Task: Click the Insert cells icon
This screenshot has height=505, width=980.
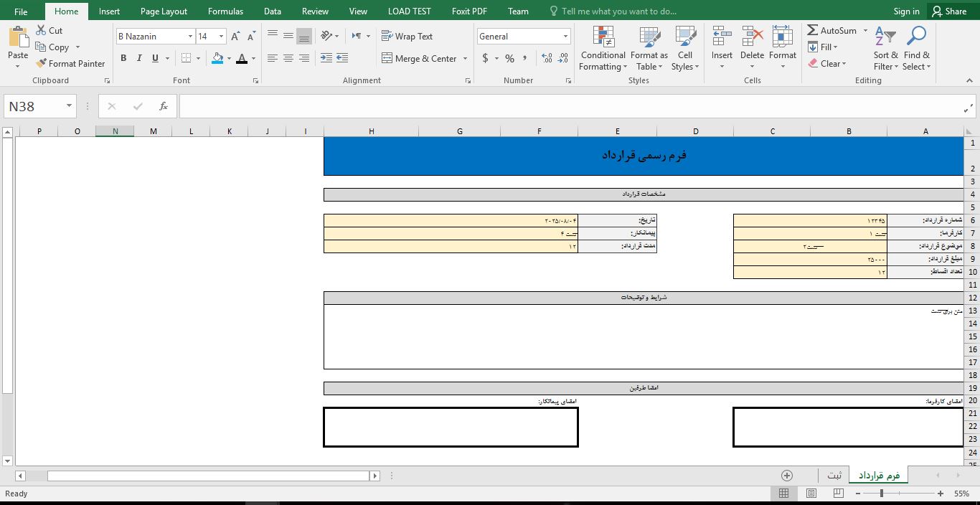Action: pyautogui.click(x=722, y=36)
